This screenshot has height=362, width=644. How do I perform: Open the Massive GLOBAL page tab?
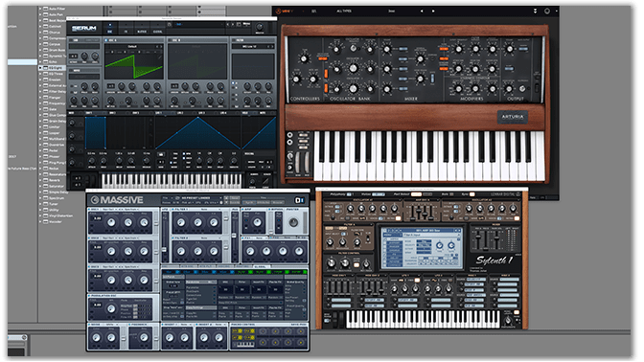point(260,267)
